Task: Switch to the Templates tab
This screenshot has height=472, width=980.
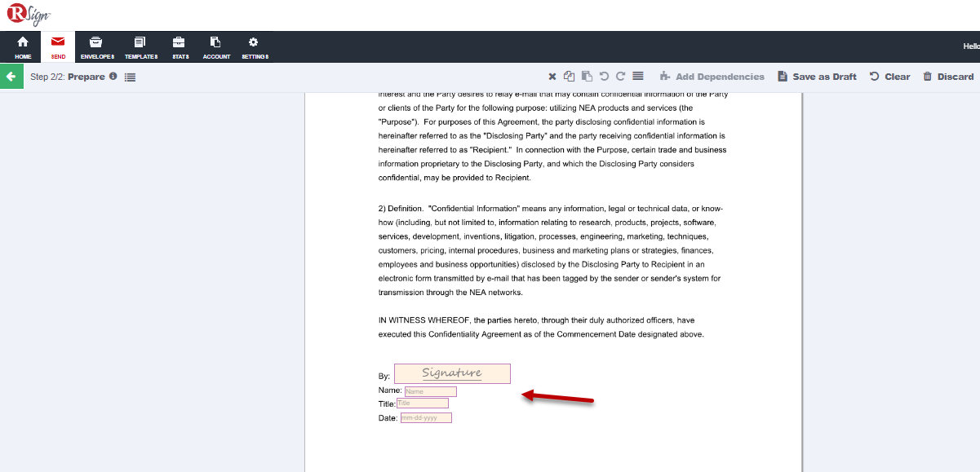Action: point(140,47)
